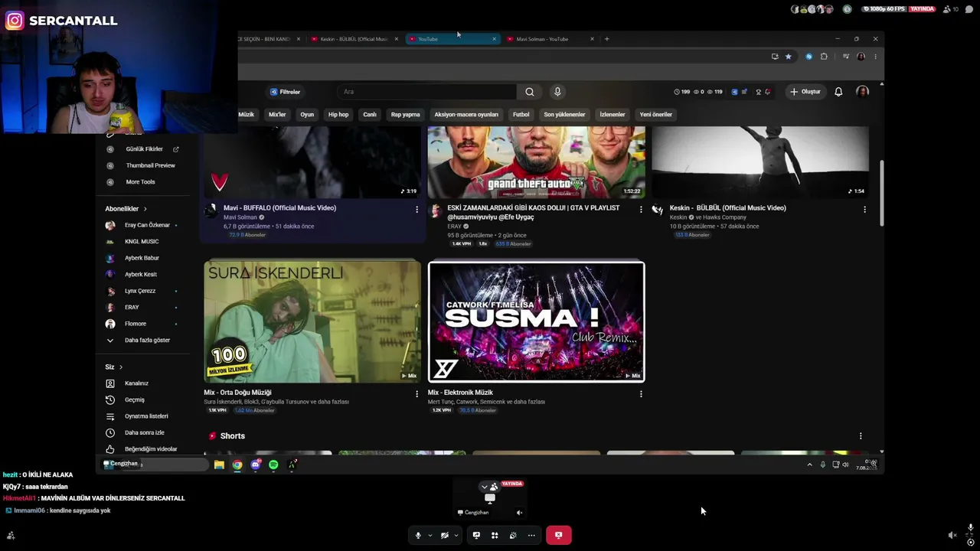Unmute the Cengizhan stream tile speaker
The height and width of the screenshot is (551, 980).
click(519, 513)
